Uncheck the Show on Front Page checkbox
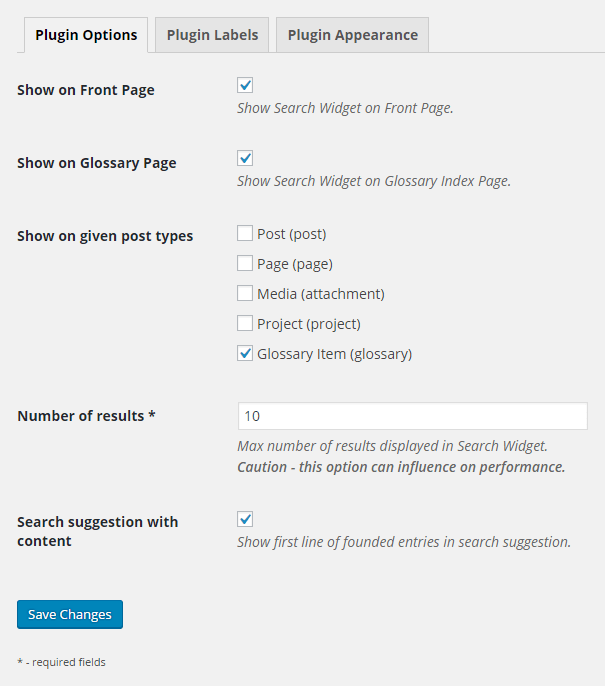605x686 pixels. point(245,86)
